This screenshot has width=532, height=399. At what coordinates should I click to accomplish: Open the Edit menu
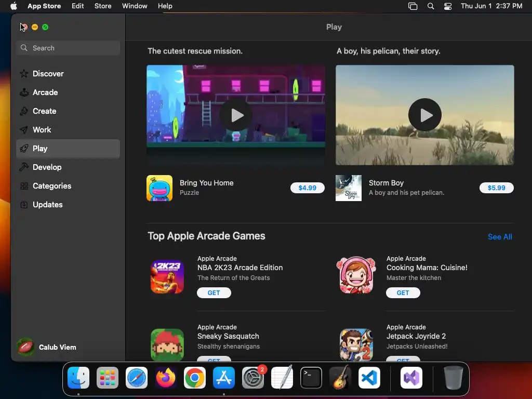[x=78, y=6]
